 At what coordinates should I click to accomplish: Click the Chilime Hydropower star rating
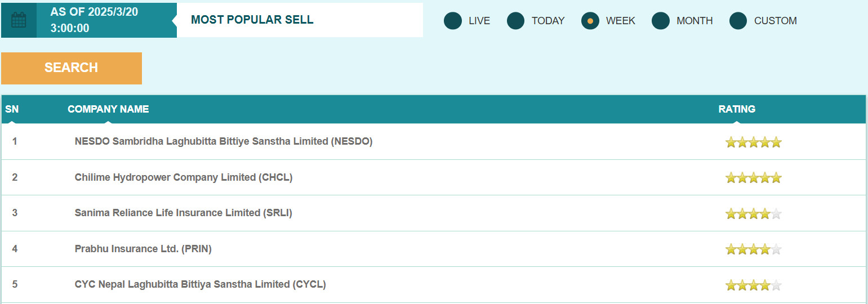[x=753, y=178]
